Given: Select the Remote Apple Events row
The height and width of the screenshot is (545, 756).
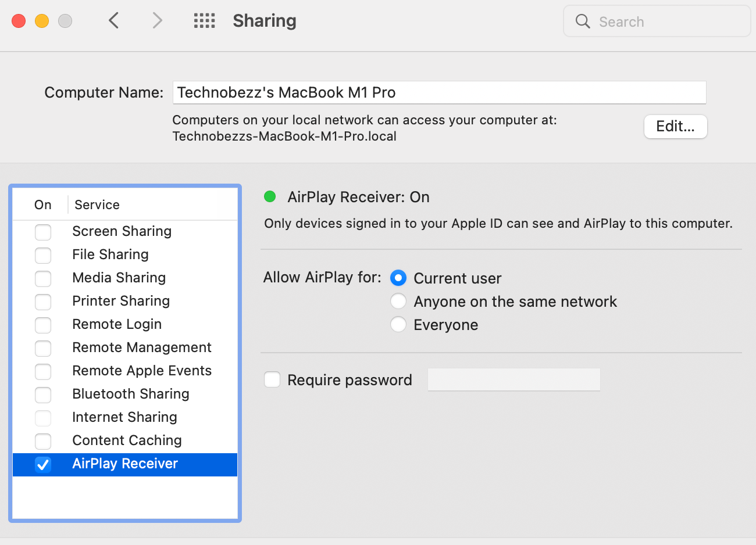Looking at the screenshot, I should pyautogui.click(x=125, y=371).
